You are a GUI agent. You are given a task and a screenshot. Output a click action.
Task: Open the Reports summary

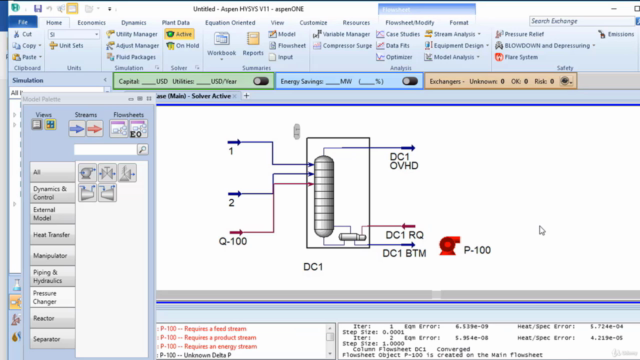pos(253,44)
